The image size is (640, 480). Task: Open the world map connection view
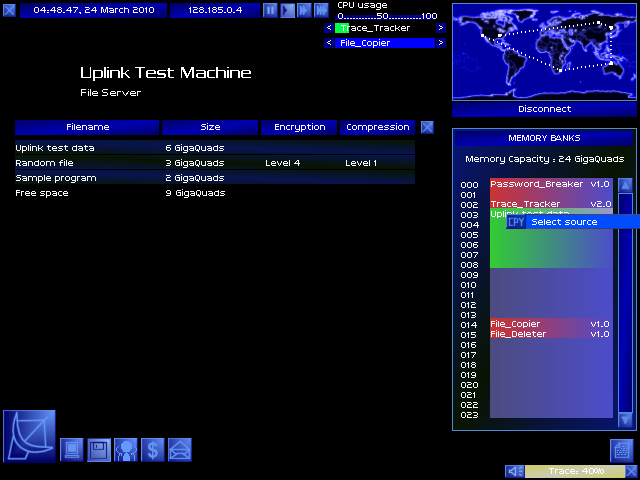click(x=544, y=51)
